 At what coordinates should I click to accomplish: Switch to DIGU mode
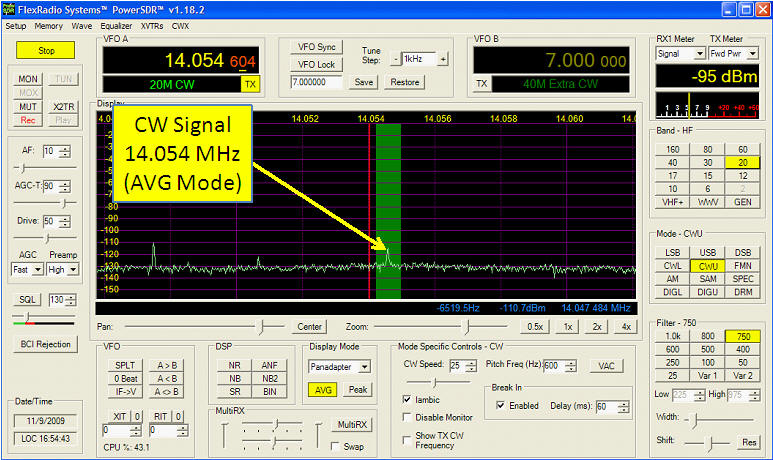tap(707, 292)
